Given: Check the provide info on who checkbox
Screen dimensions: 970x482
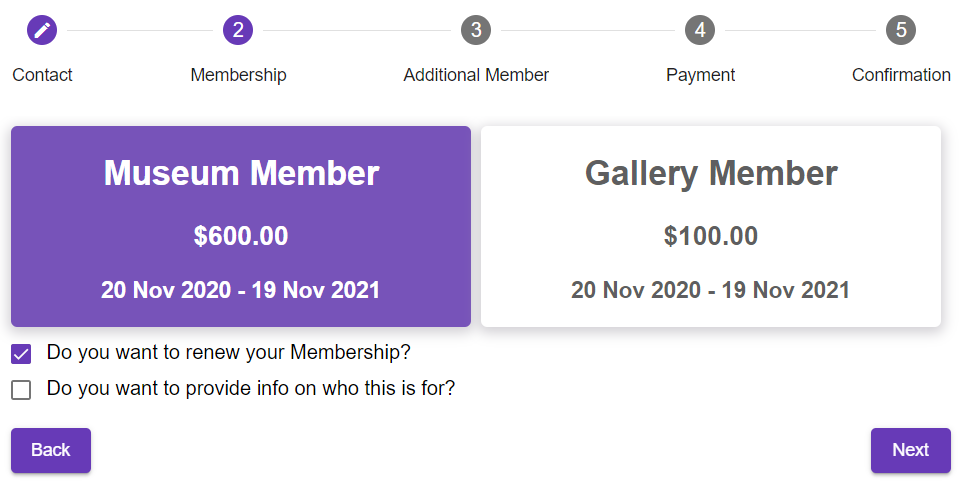Looking at the screenshot, I should pyautogui.click(x=21, y=390).
